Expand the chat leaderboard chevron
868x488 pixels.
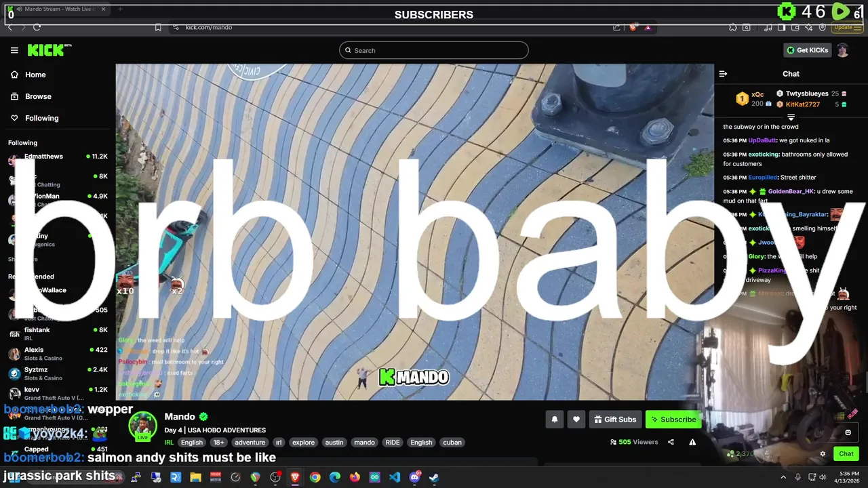(x=791, y=117)
